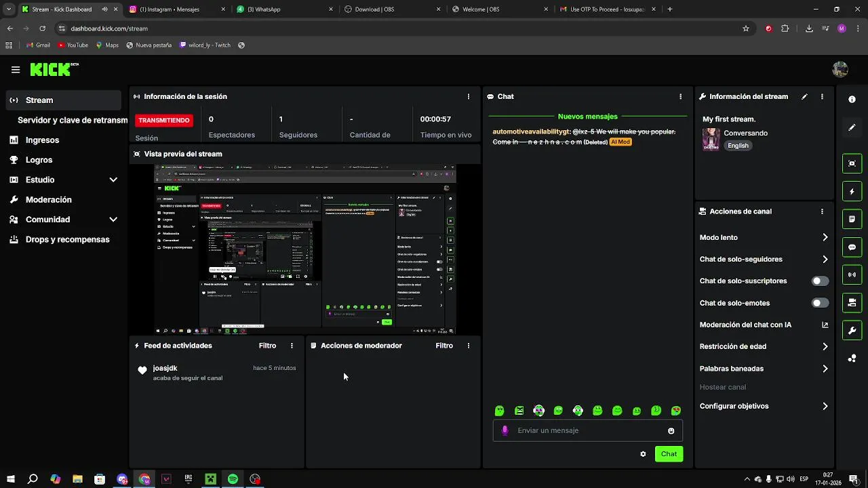868x488 pixels.
Task: Insert the angry square-face emote
Action: click(x=519, y=411)
